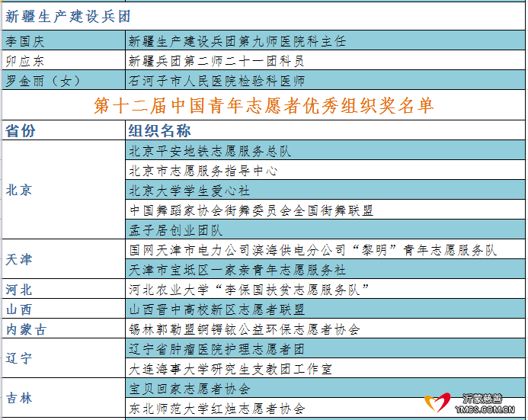This screenshot has width=528, height=420.
Task: Select row 宝贝回家志愿者协会
Action: [325, 388]
